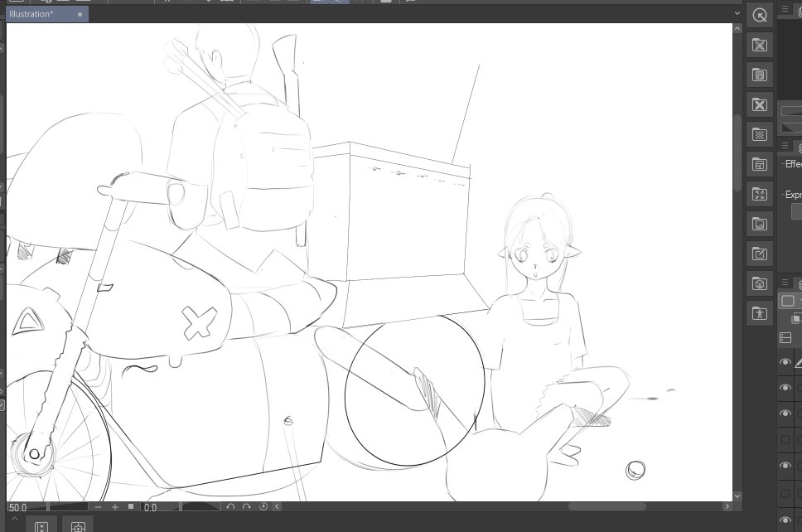Screen dimensions: 802x532
Task: Open material folder icon with four inward arrows
Action: (760, 194)
